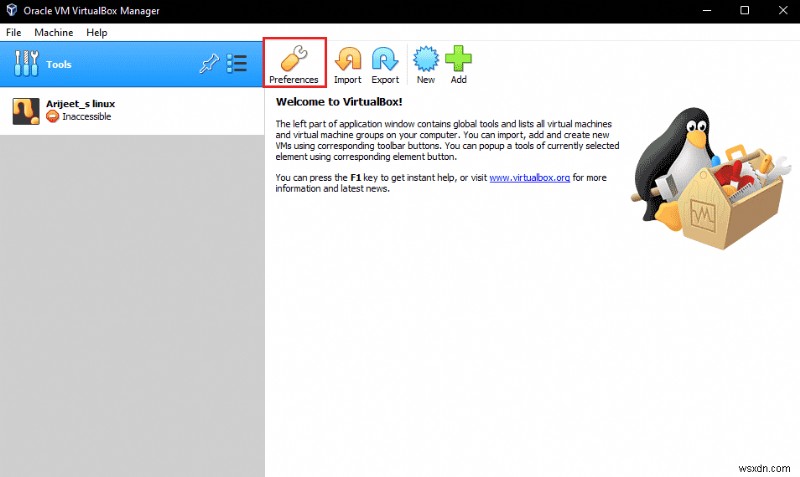
Task: Open the Machine menu
Action: pyautogui.click(x=54, y=33)
